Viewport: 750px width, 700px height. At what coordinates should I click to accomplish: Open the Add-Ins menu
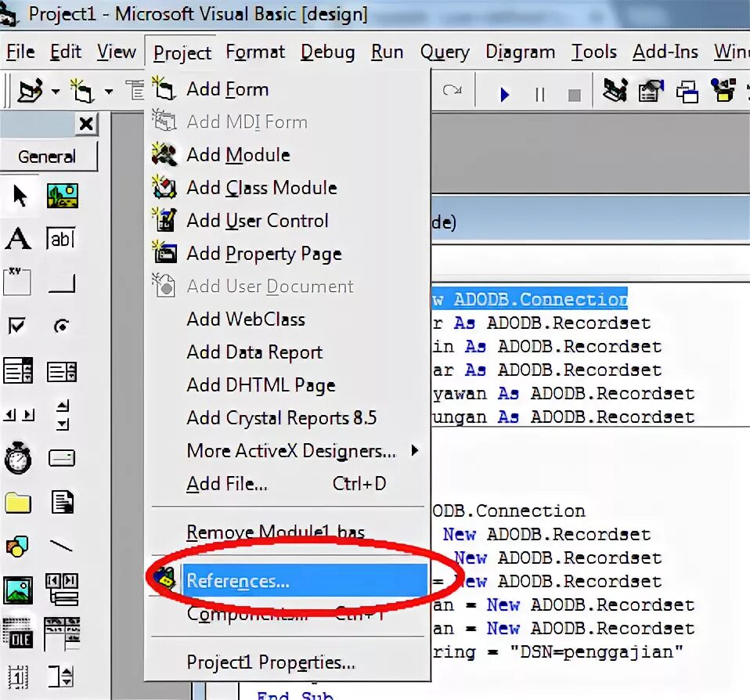(x=665, y=52)
